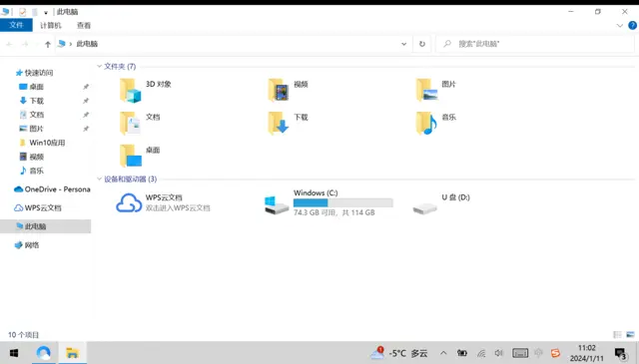This screenshot has height=364, width=639.
Task: Click the File Explorer taskbar icon
Action: click(x=72, y=353)
